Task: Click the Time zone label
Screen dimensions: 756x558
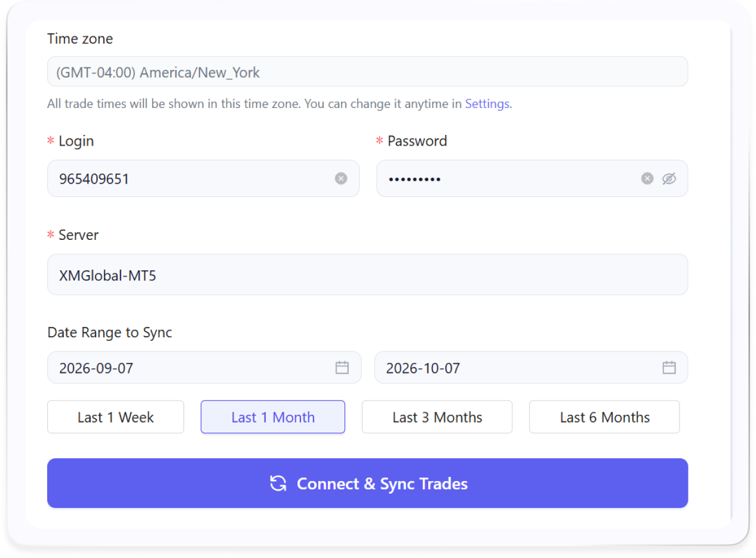Action: click(x=80, y=39)
